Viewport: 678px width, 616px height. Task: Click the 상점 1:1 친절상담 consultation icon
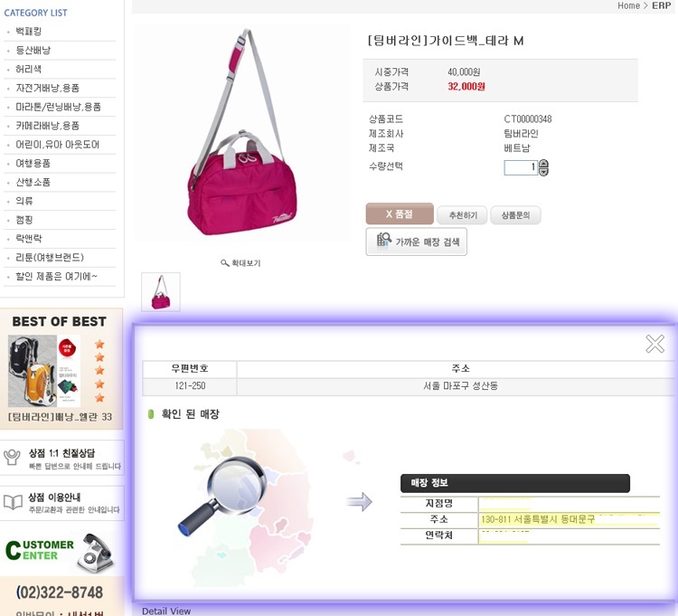click(12, 457)
